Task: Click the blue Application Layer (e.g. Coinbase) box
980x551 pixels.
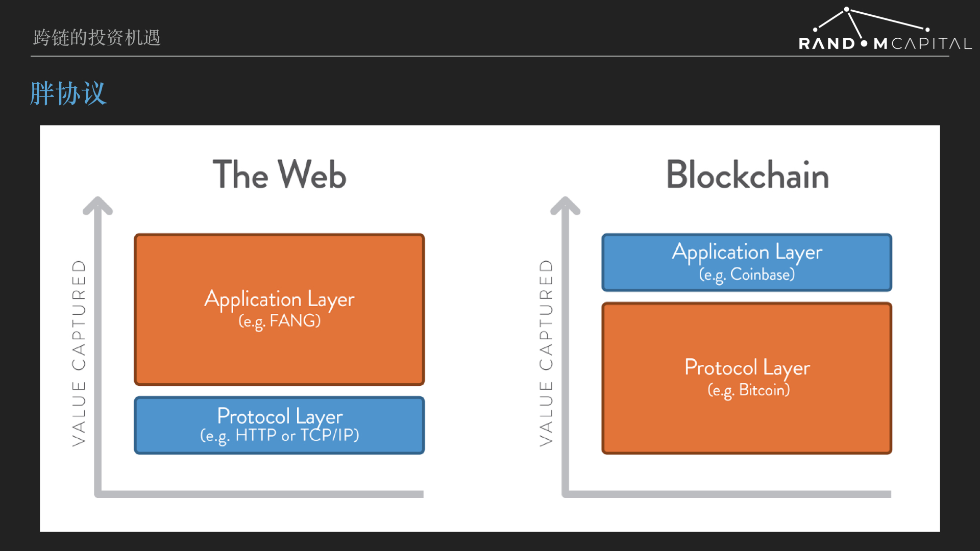Action: click(x=747, y=262)
